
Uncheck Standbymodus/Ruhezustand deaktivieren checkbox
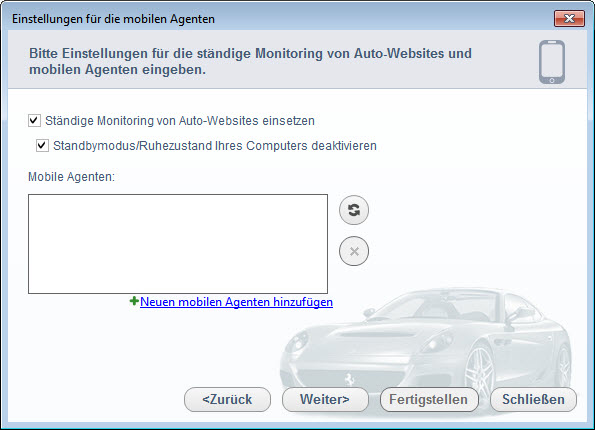42,146
